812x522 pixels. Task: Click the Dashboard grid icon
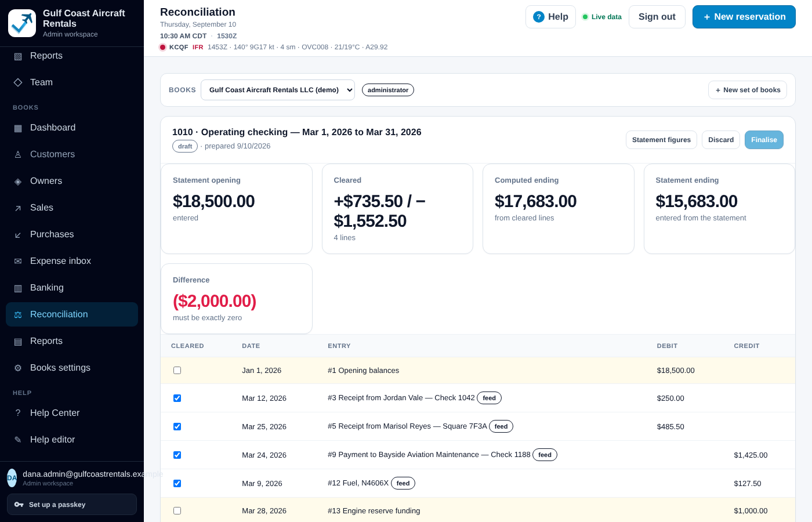pyautogui.click(x=18, y=128)
